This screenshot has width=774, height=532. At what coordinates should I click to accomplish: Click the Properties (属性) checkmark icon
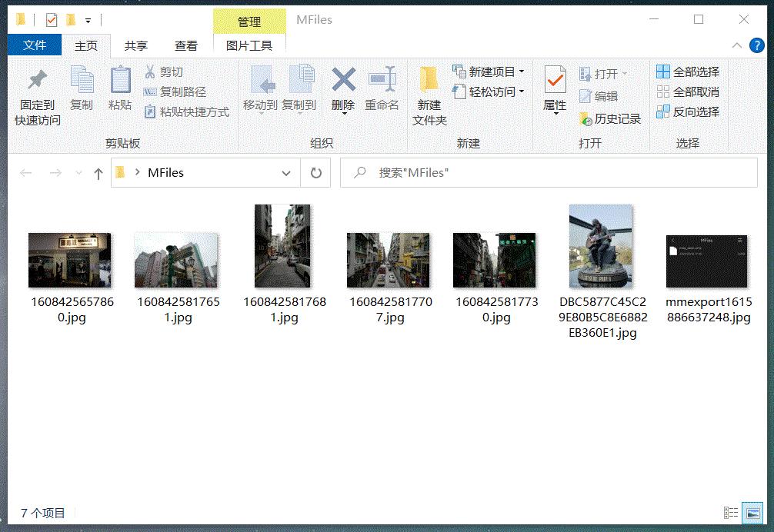click(555, 80)
